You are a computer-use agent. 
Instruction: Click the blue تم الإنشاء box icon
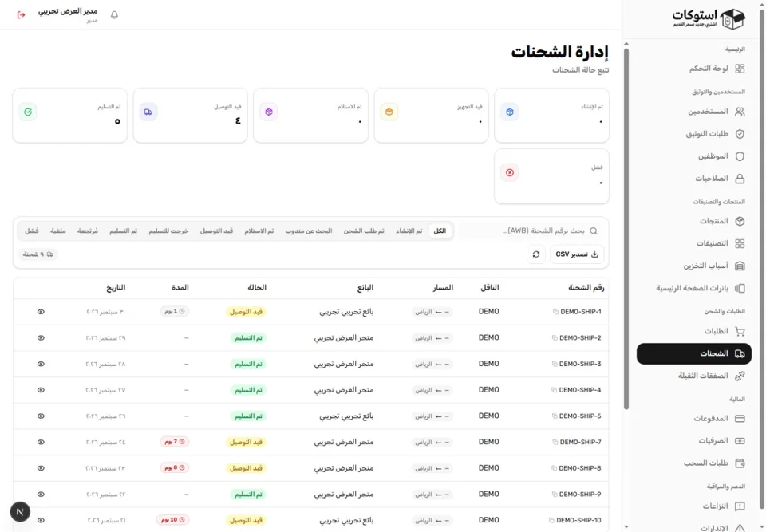pyautogui.click(x=510, y=112)
